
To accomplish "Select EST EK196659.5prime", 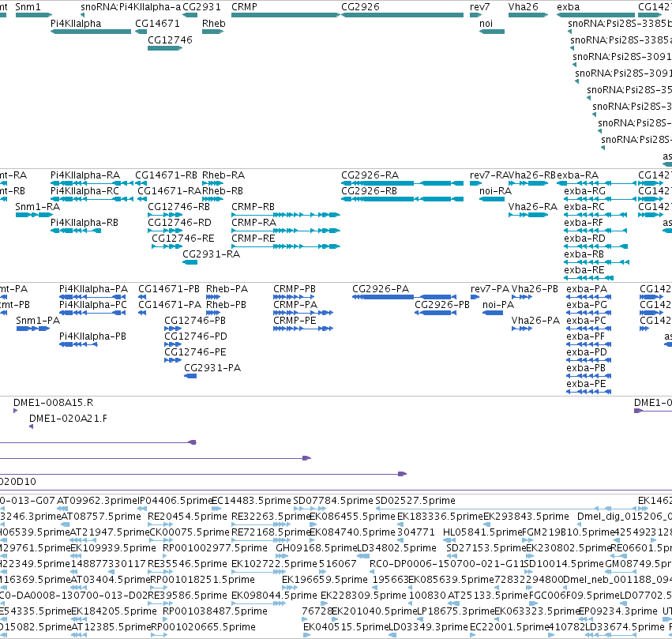I will click(325, 580).
